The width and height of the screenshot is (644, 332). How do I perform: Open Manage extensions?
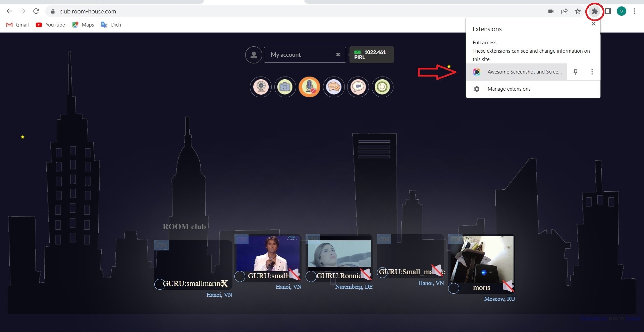tap(509, 89)
